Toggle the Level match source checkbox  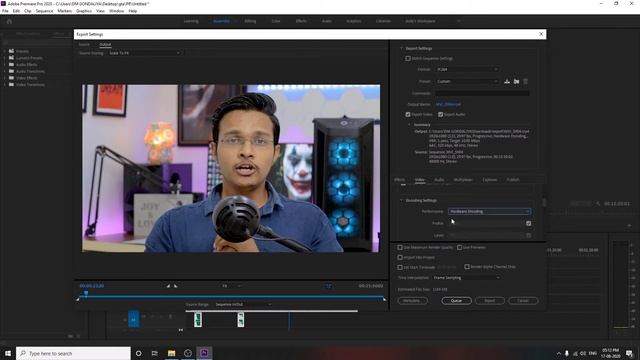(x=529, y=235)
